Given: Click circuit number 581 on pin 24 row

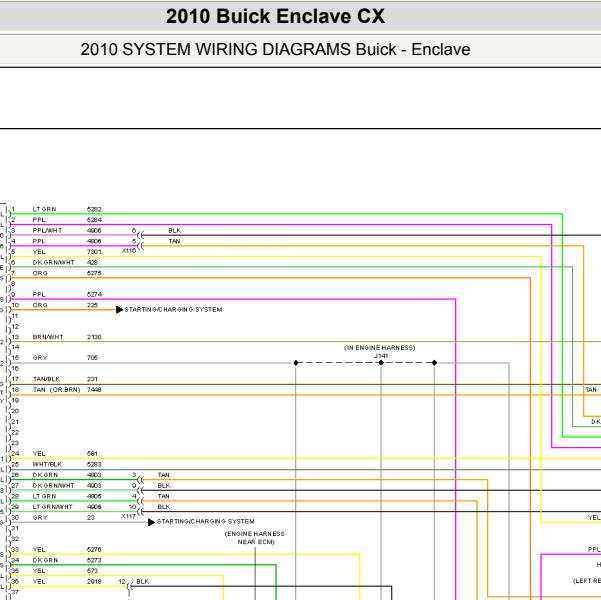Looking at the screenshot, I should click(x=92, y=454).
